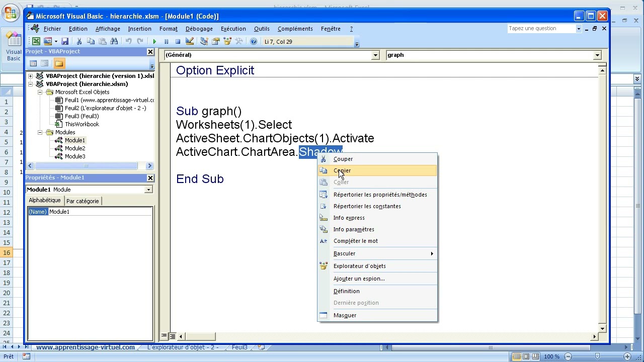Open the Débogage menu

point(199,29)
